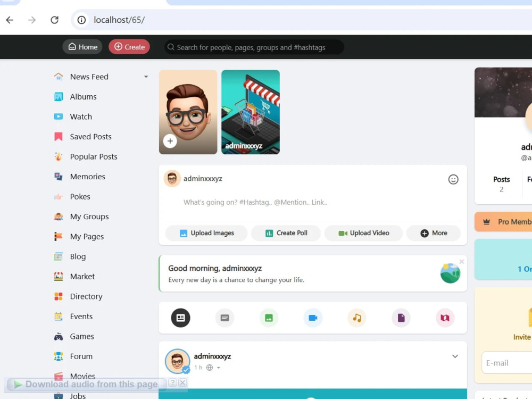Screen dimensions: 532x399
Task: Expand the post options chevron
Action: [x=455, y=356]
